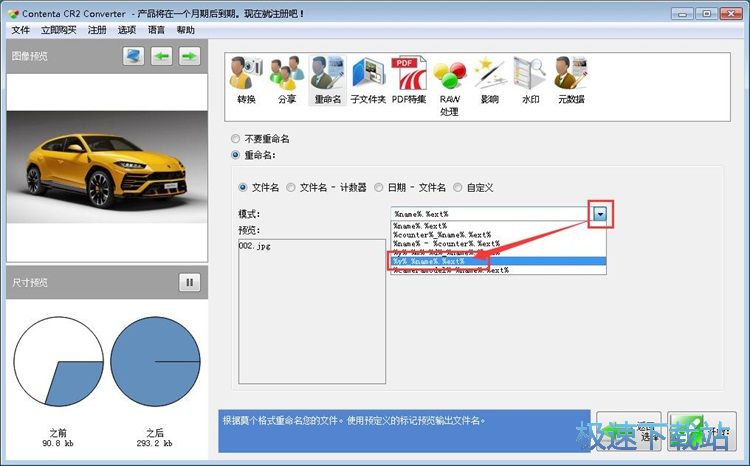The height and width of the screenshot is (466, 750).
Task: Open the 立即购买 menu
Action: 58,30
